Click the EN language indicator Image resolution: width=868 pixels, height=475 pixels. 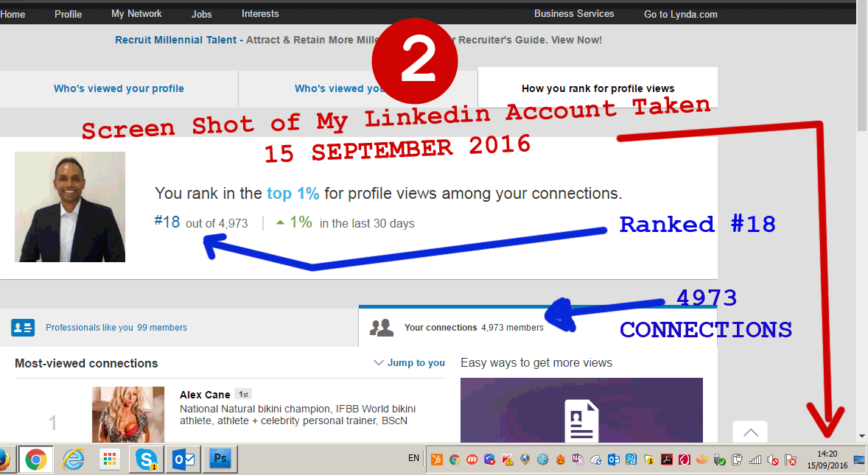(x=413, y=458)
